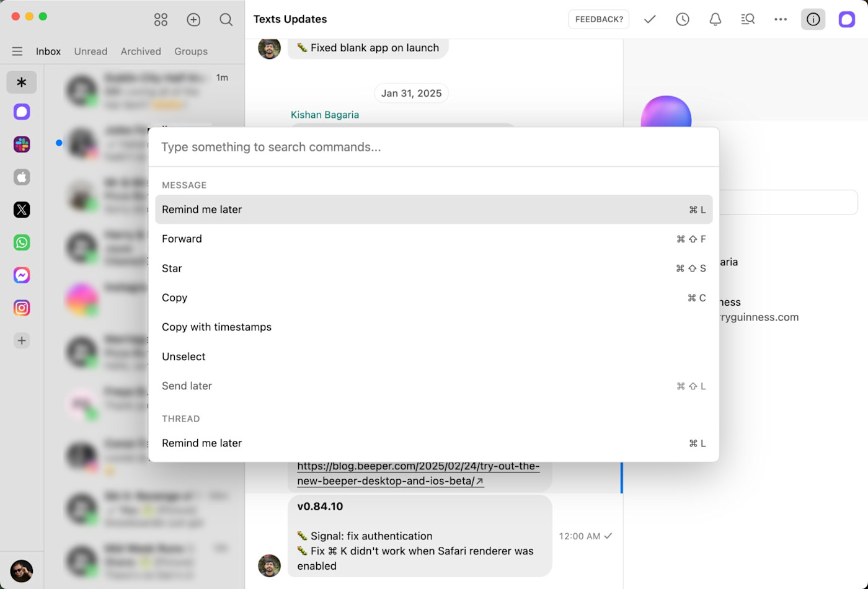Select the Messenger account icon

coord(22,275)
